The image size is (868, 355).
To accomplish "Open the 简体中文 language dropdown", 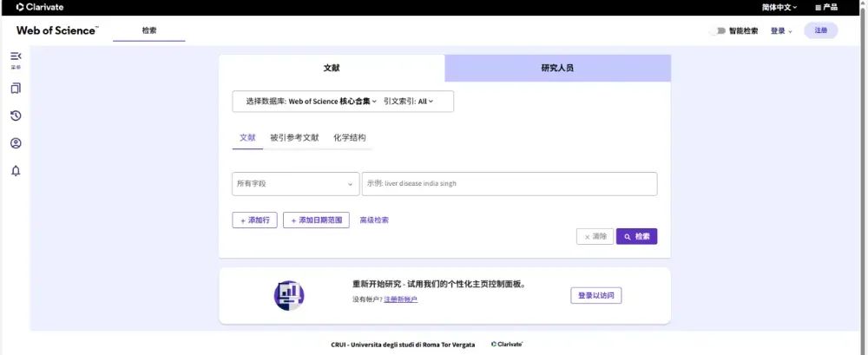I will pos(779,7).
